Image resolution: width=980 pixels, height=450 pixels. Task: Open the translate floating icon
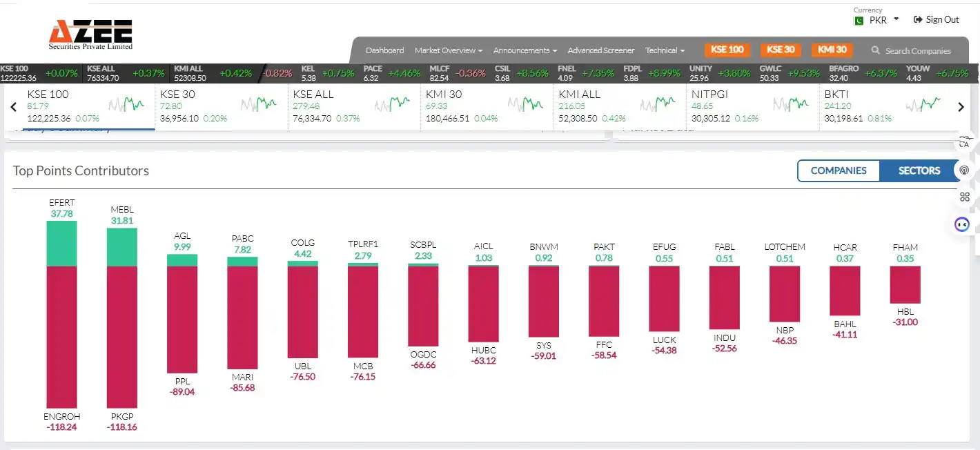point(964,143)
